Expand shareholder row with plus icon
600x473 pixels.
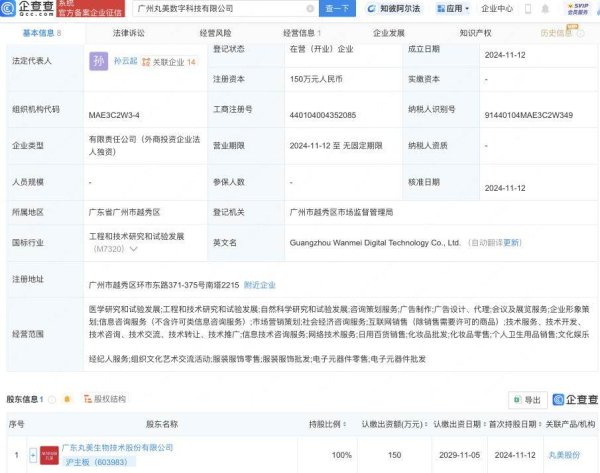(x=33, y=455)
